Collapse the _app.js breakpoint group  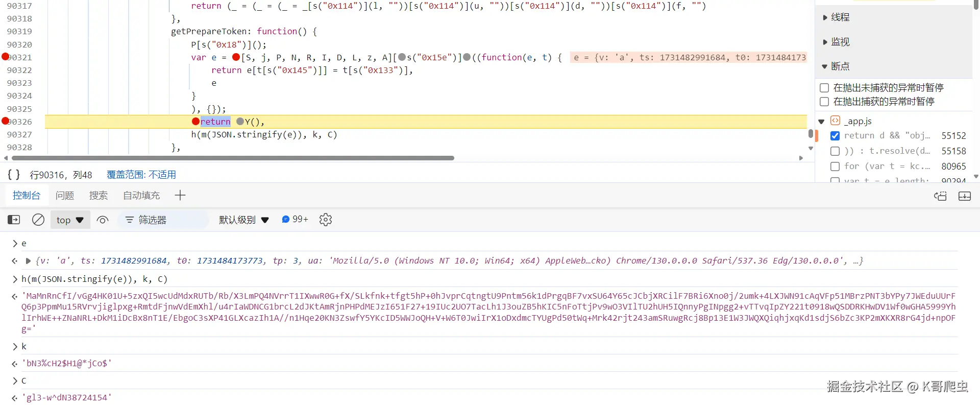coord(821,122)
